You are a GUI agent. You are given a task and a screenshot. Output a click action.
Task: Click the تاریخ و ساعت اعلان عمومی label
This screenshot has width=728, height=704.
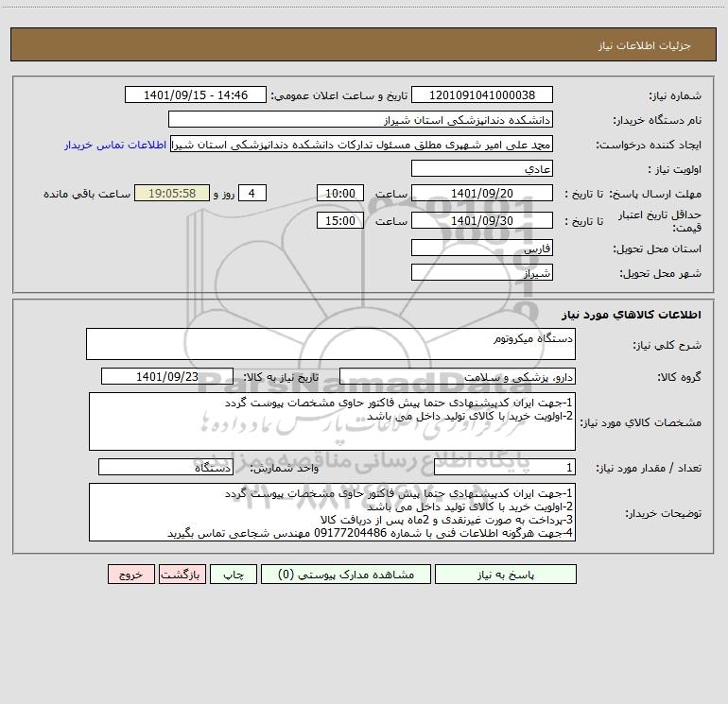pyautogui.click(x=338, y=96)
